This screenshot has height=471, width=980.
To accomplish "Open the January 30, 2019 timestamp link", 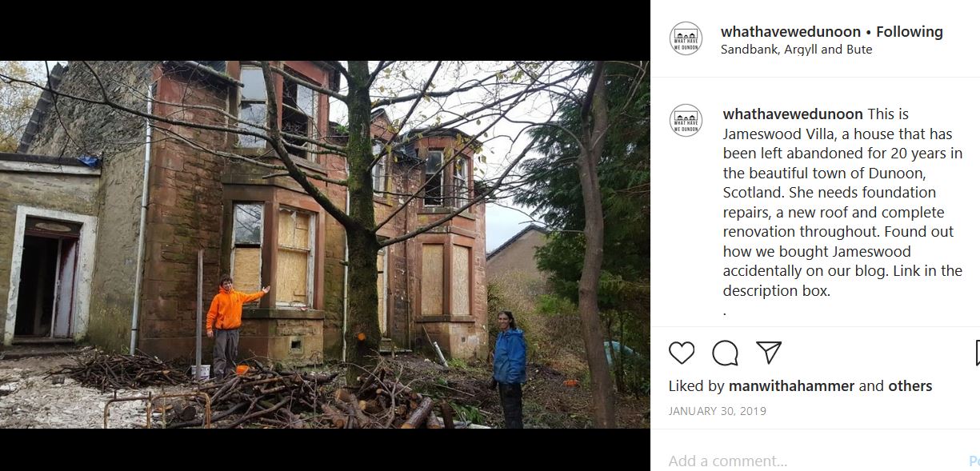I will 718,411.
